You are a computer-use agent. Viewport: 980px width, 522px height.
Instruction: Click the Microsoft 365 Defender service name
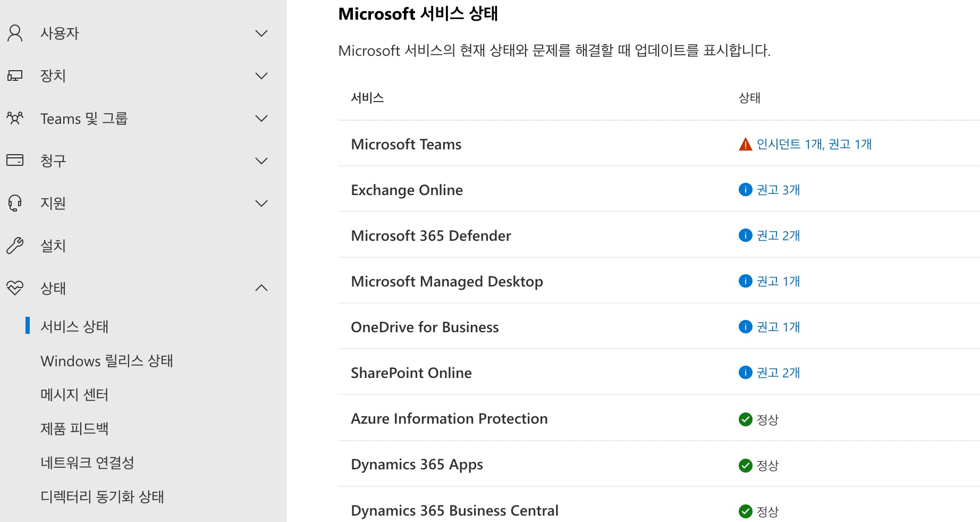point(431,235)
